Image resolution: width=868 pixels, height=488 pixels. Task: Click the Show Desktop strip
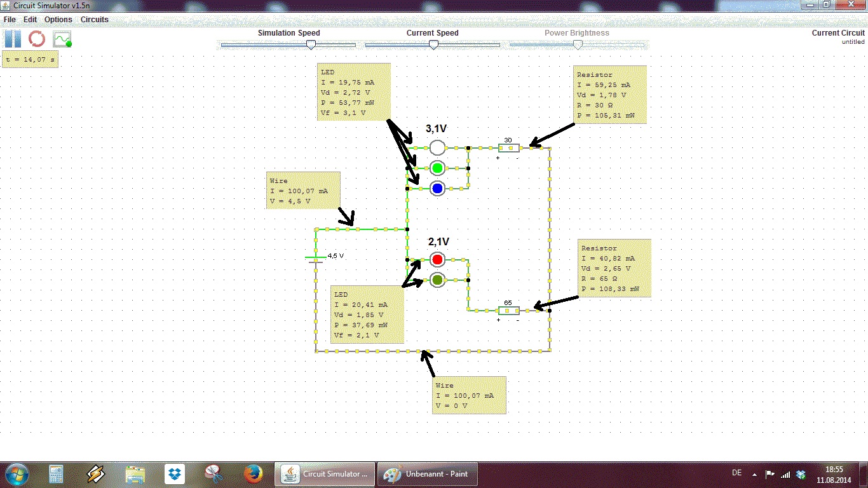[x=863, y=474]
